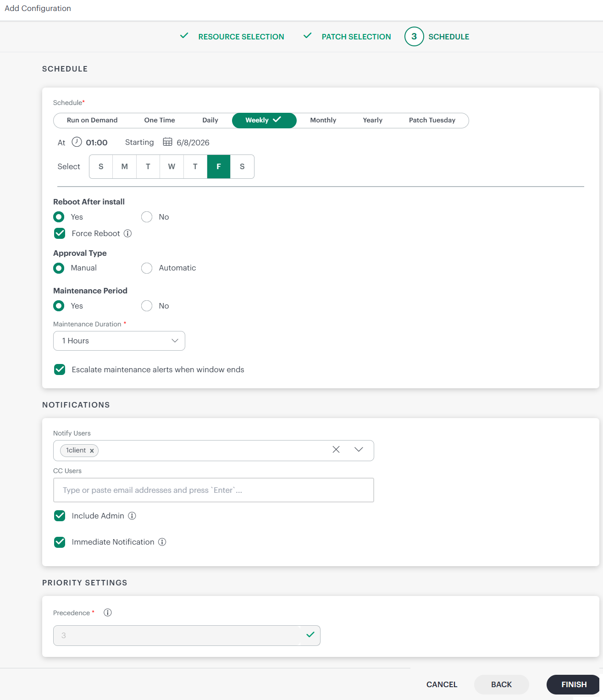Select the Weekly schedule
The height and width of the screenshot is (700, 603).
tap(264, 120)
